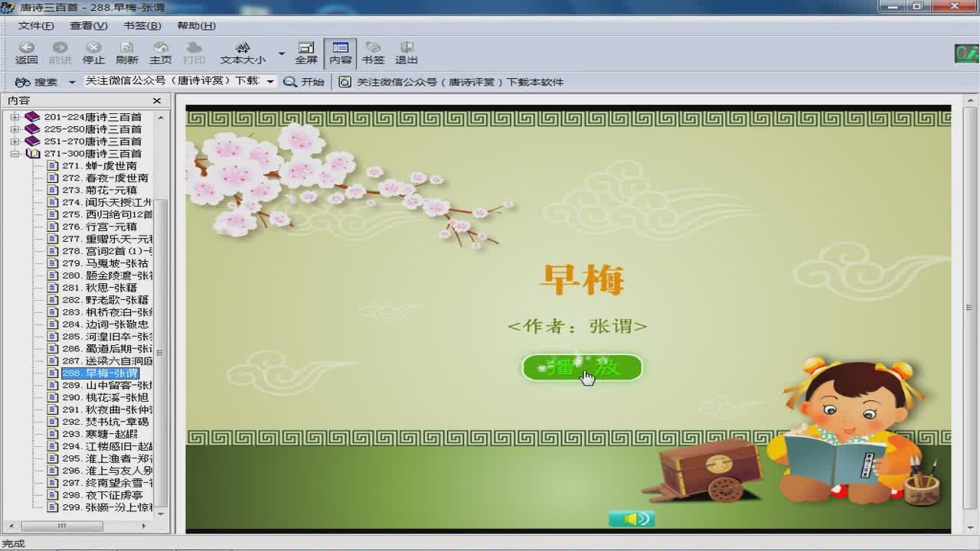Image resolution: width=980 pixels, height=551 pixels.
Task: Click the book icon of 201-224唐诗三百首
Action: (32, 117)
